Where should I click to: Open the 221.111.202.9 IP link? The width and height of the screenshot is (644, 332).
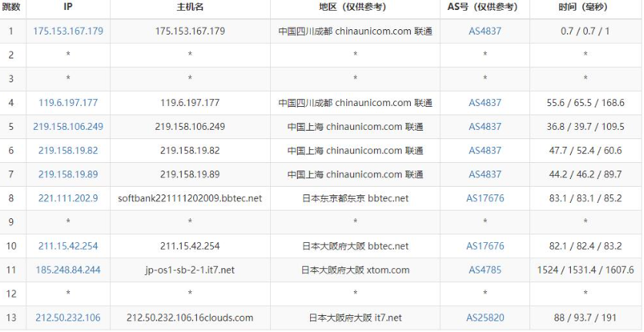click(68, 198)
